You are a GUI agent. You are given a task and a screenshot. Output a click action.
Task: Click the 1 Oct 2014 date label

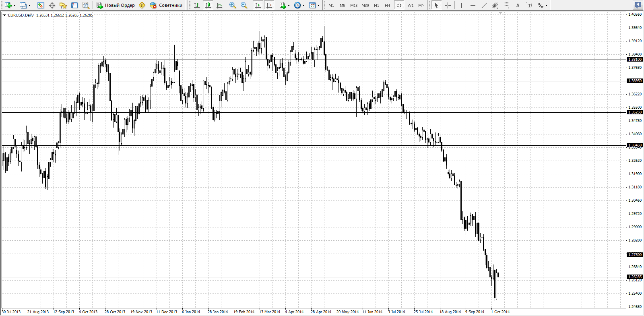click(500, 312)
